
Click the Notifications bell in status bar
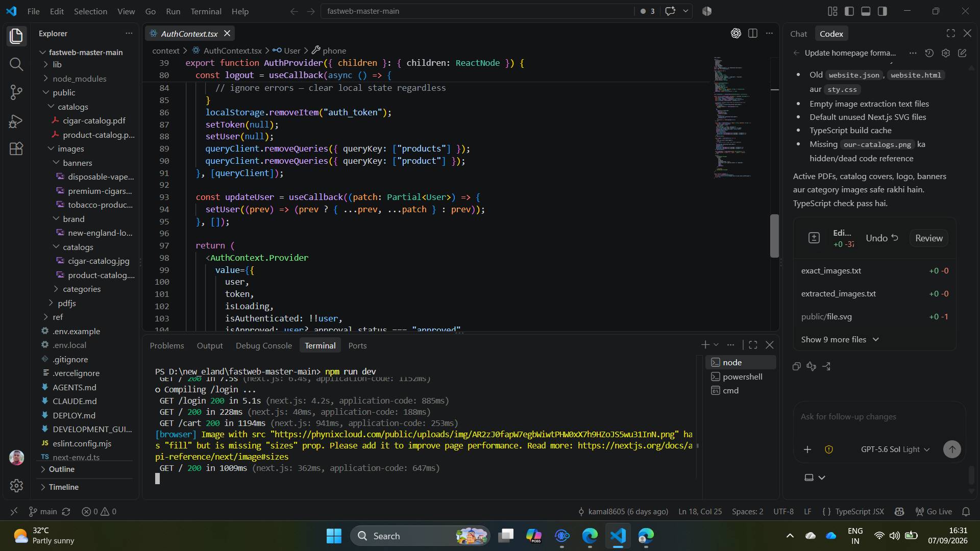(966, 511)
